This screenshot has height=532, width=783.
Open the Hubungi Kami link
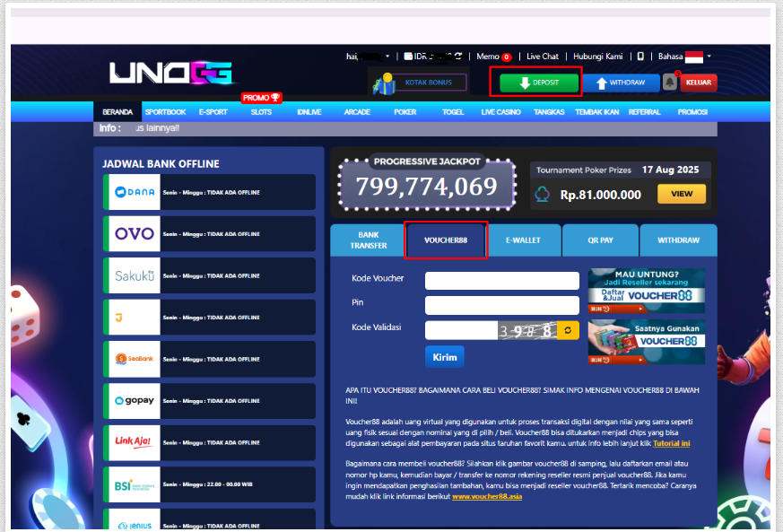[597, 57]
